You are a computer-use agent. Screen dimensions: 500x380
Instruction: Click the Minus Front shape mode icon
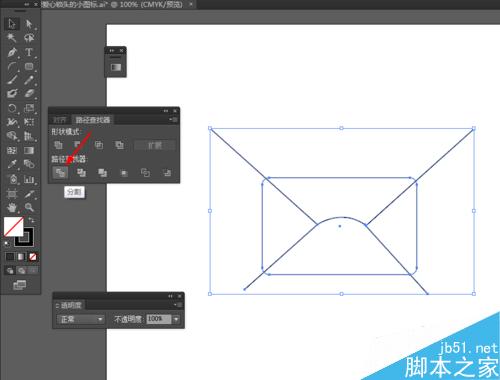pyautogui.click(x=79, y=145)
